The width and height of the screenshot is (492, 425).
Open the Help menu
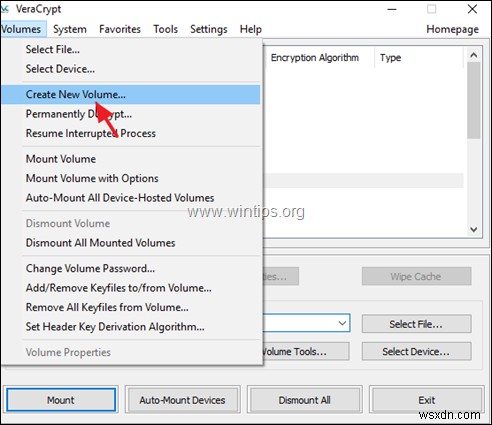[x=251, y=29]
